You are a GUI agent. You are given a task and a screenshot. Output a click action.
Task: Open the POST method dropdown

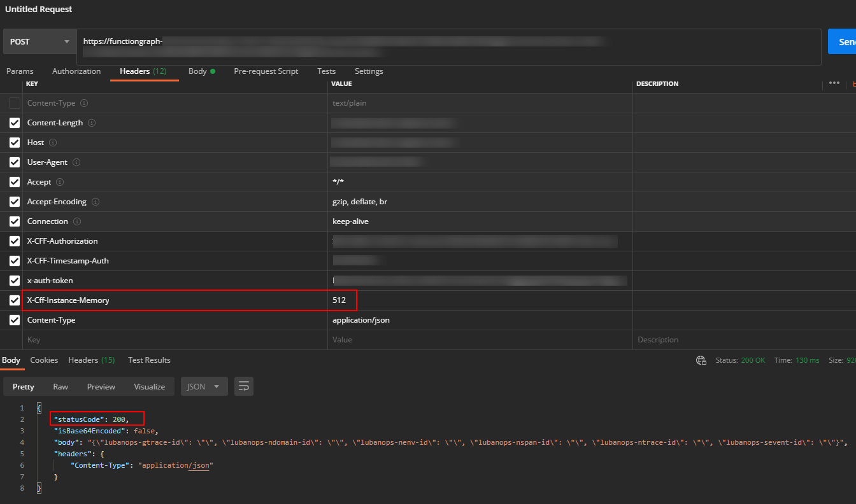[x=39, y=42]
